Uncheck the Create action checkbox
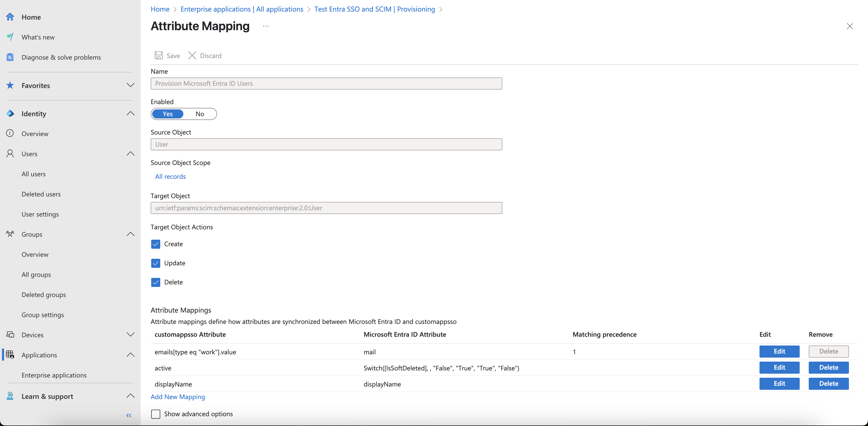 pos(156,244)
